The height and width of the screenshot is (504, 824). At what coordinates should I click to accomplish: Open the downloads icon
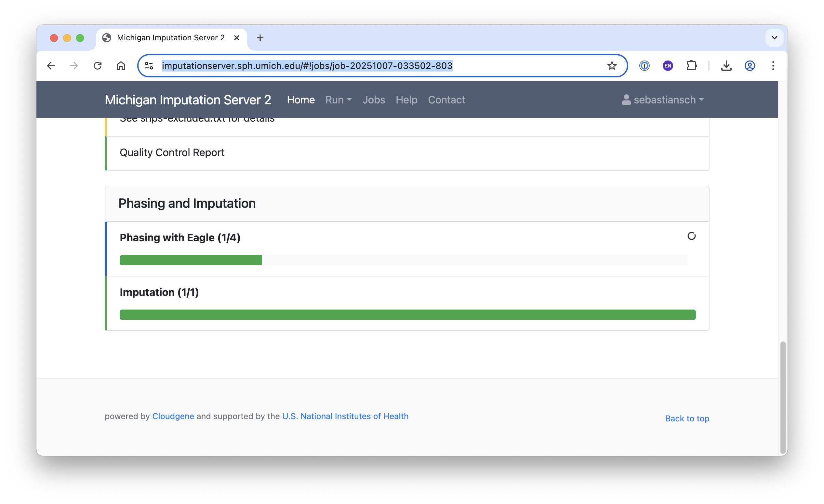(x=726, y=66)
